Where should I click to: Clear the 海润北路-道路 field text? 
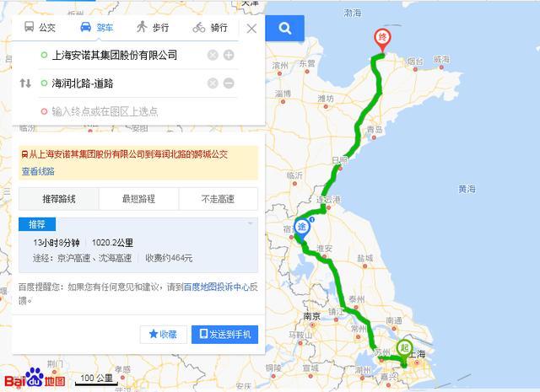click(x=213, y=83)
